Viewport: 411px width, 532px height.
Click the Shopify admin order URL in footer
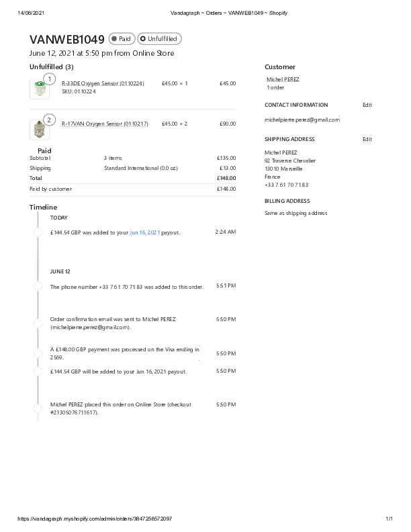[94, 519]
